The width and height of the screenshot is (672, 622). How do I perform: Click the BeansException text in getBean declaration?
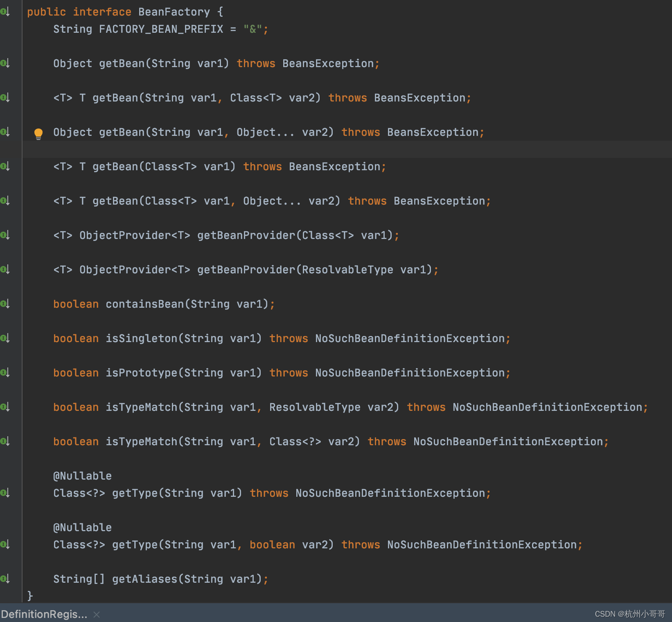329,63
